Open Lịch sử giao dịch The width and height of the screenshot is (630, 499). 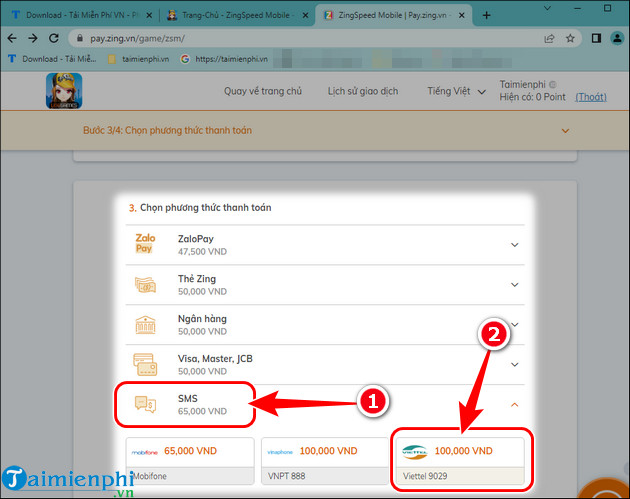[x=363, y=91]
